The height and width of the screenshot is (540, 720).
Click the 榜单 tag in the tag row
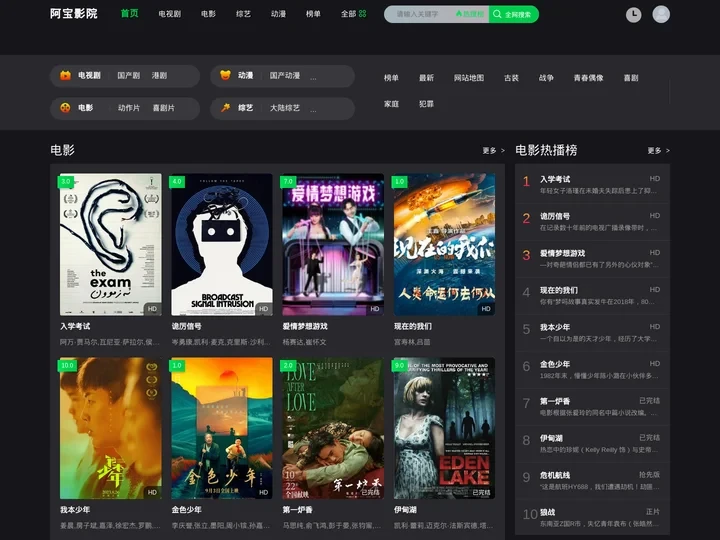pos(391,78)
